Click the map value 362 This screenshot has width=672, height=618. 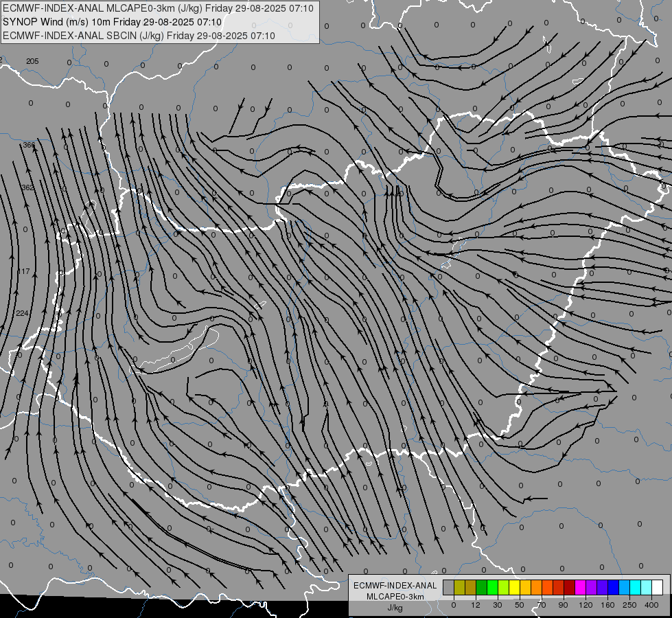[x=27, y=187]
